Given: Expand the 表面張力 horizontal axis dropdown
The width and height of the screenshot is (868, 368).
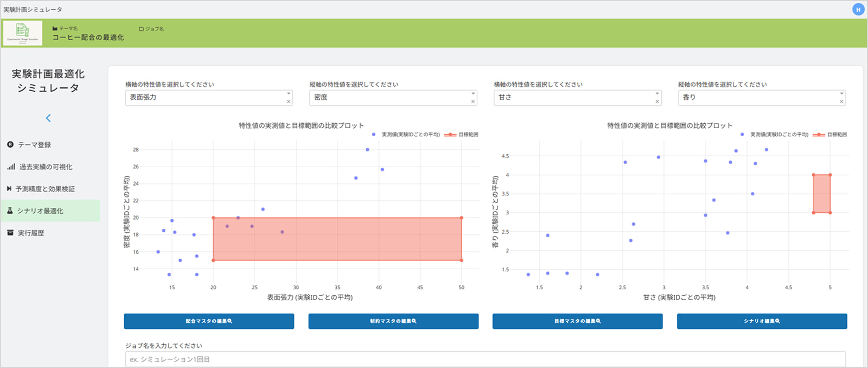Looking at the screenshot, I should pos(289,94).
